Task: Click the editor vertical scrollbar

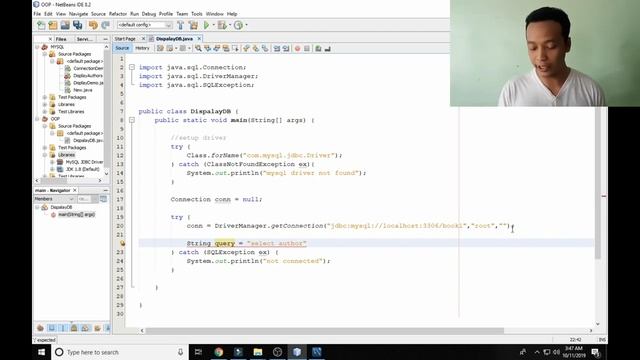Action: tap(598, 182)
